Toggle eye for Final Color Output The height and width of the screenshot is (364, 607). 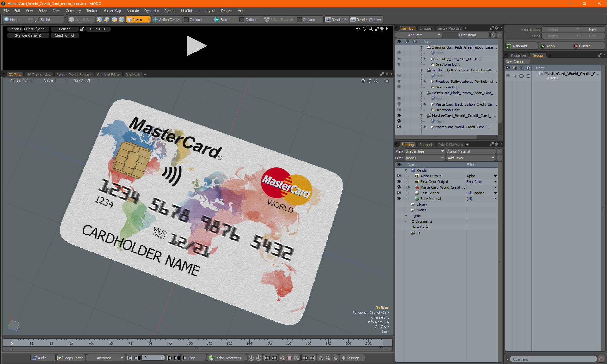point(399,182)
